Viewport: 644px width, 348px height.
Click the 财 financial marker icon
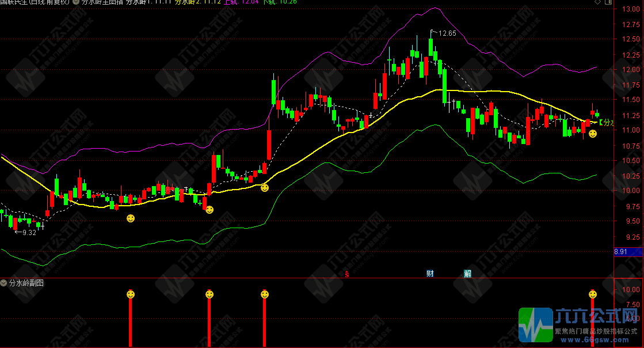(x=430, y=273)
